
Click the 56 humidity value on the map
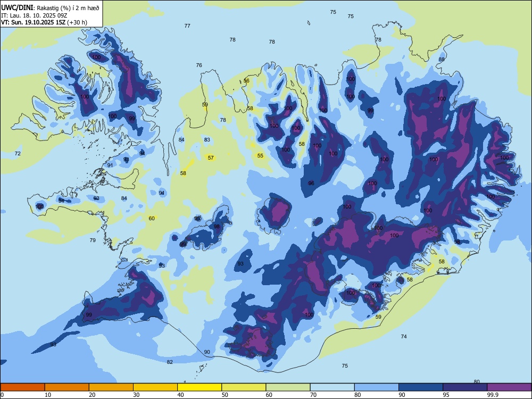pos(246,81)
